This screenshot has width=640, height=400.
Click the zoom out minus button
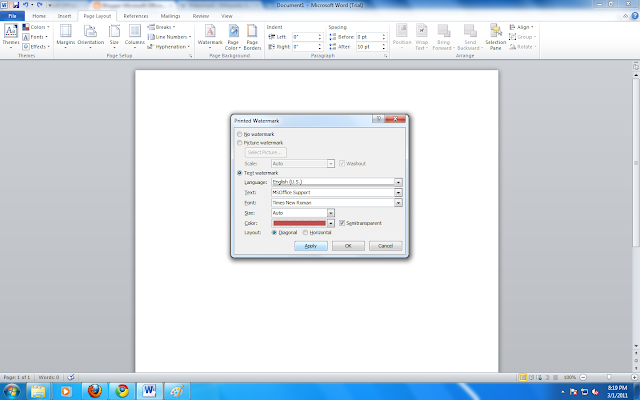coord(583,377)
